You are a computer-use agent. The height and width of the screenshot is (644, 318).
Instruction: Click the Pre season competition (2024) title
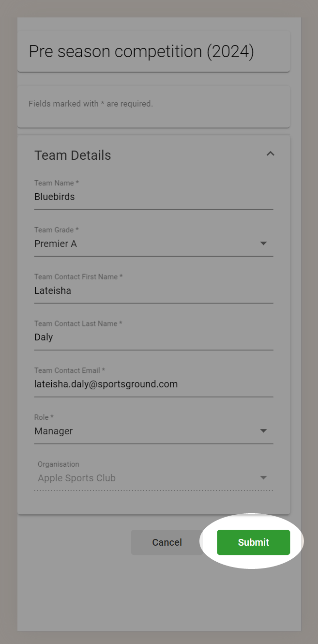pos(141,51)
